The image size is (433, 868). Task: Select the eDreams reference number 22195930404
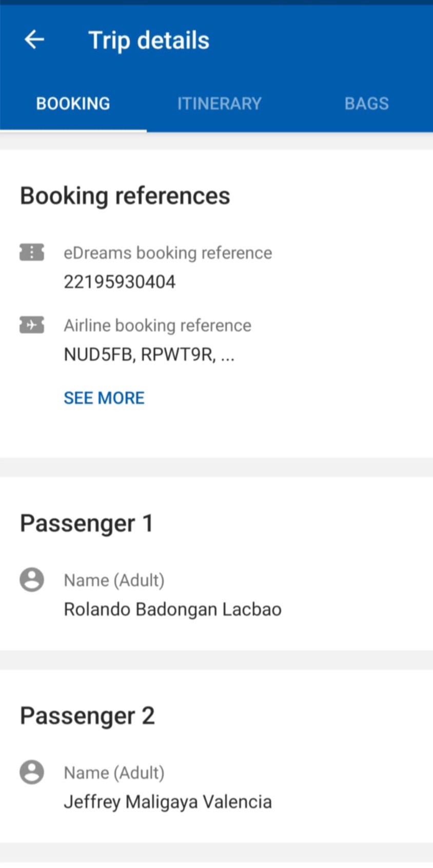120,282
